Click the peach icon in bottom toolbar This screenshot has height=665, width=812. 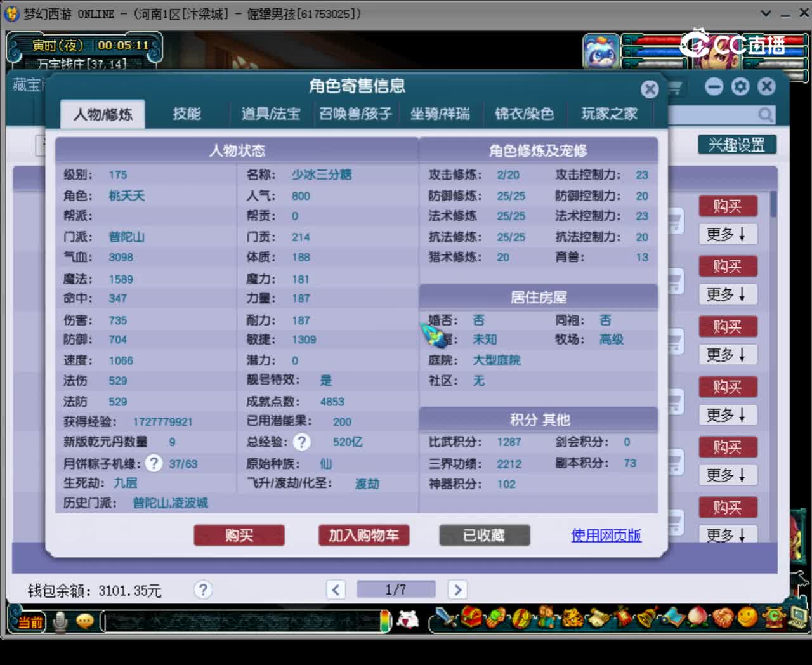pos(697,617)
